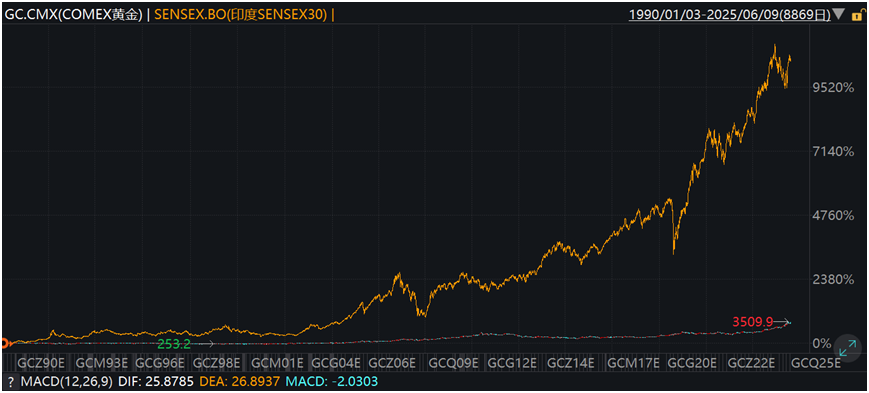The image size is (869, 393).
Task: Click the DIF: 25.8785 value
Action: (155, 381)
